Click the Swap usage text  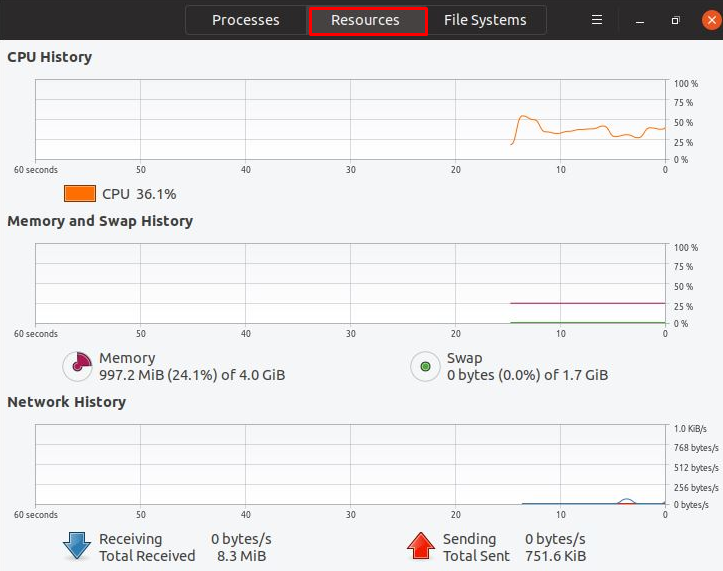527,376
